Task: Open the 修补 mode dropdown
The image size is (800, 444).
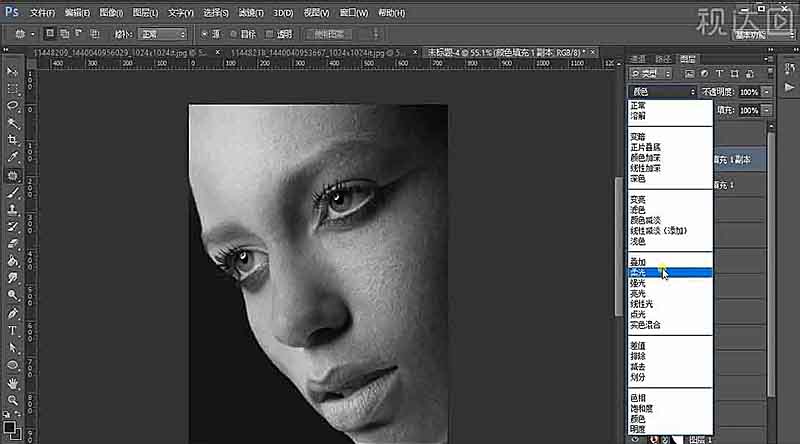Action: pos(162,34)
